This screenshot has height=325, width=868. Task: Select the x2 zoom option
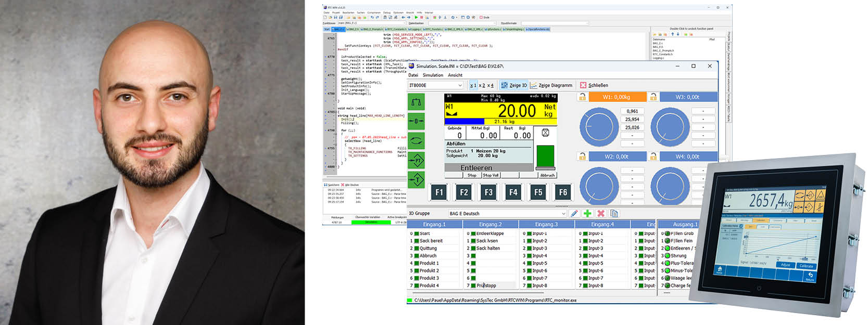[482, 85]
